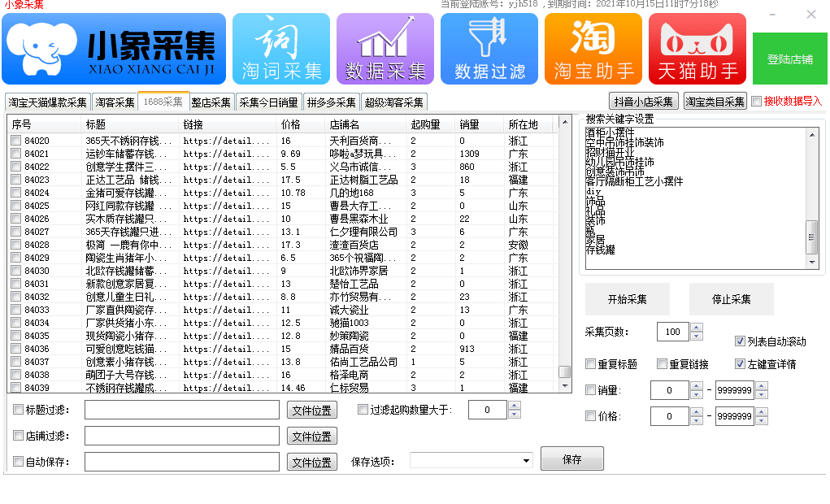The image size is (830, 504).
Task: Open the 淘词采集 tool icon
Action: [280, 48]
